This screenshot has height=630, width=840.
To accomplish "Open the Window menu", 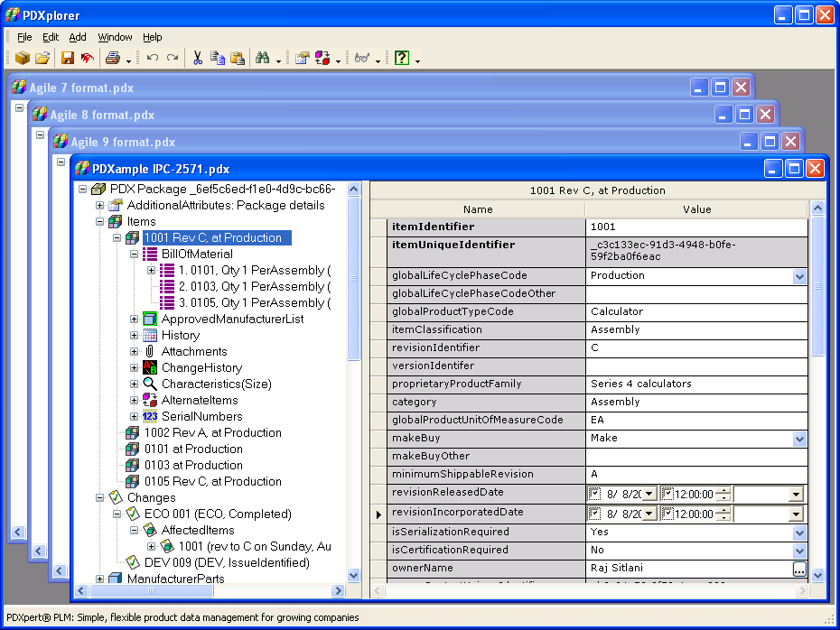I will [116, 37].
